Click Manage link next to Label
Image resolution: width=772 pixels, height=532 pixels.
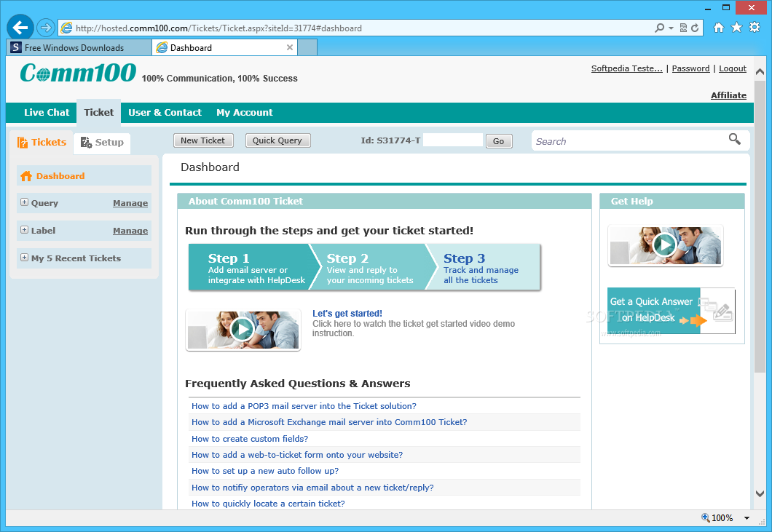pyautogui.click(x=130, y=230)
